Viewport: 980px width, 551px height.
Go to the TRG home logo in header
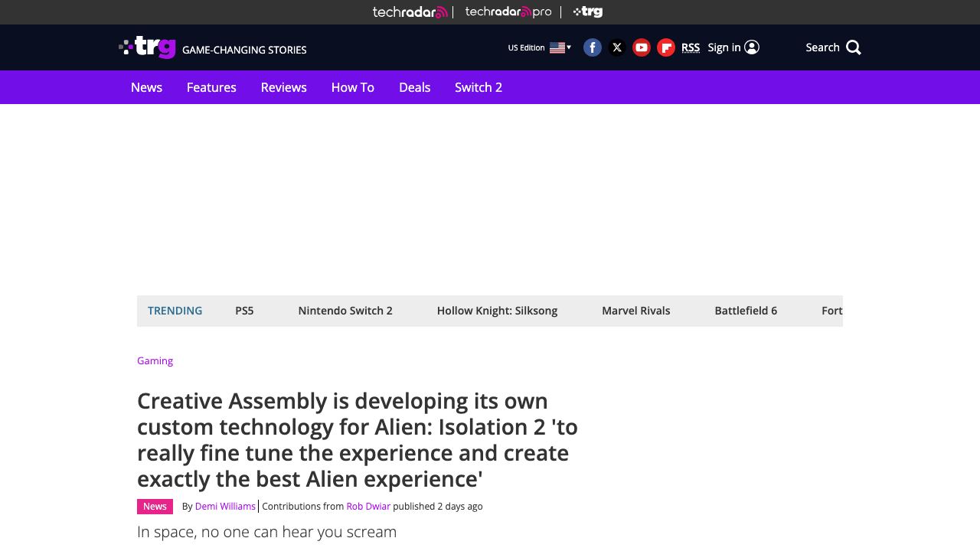(x=148, y=47)
